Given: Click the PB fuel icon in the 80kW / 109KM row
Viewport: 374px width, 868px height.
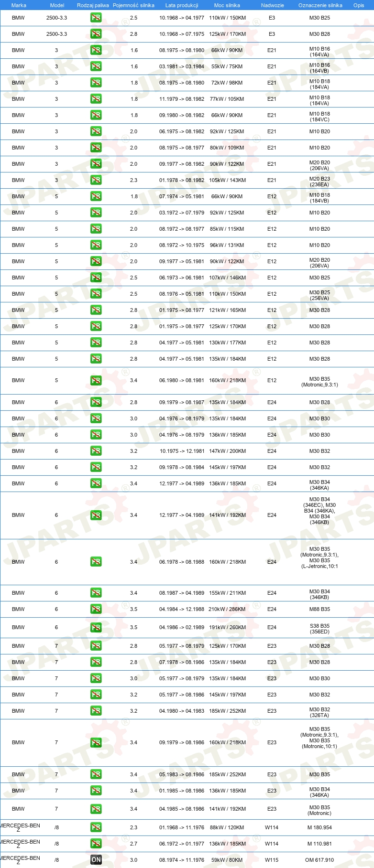Looking at the screenshot, I should click(96, 148).
